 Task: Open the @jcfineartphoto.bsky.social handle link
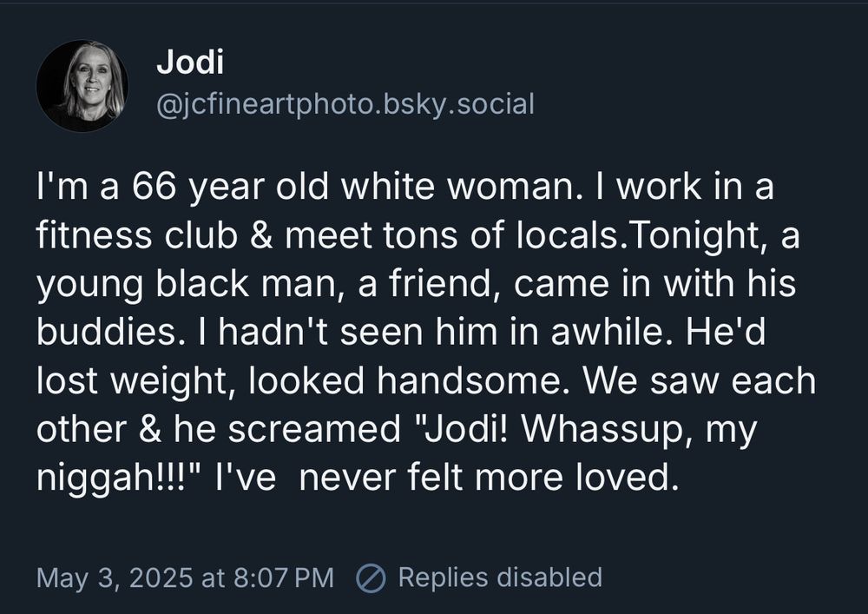point(345,104)
